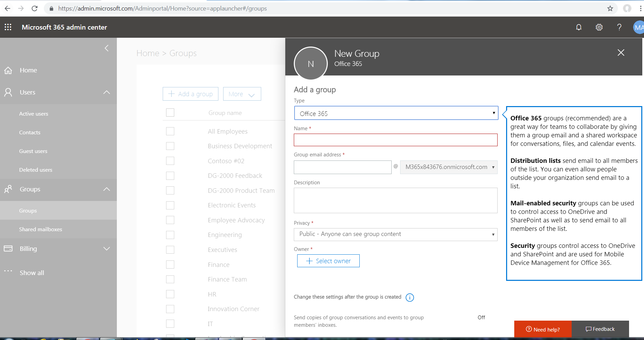Image resolution: width=644 pixels, height=340 pixels.
Task: Collapse the navigation pane arrow
Action: click(x=107, y=48)
